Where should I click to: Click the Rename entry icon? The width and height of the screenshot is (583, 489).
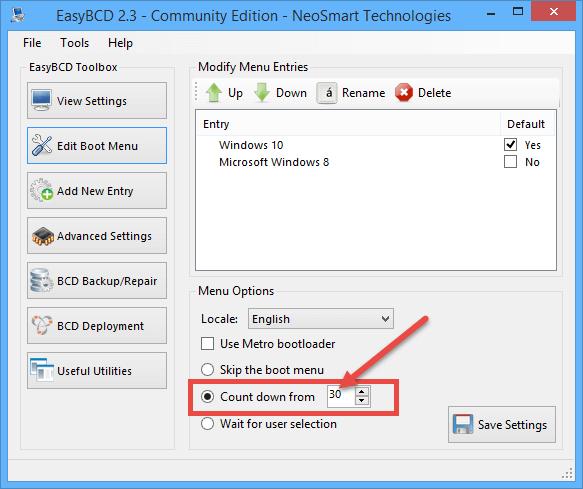click(327, 93)
